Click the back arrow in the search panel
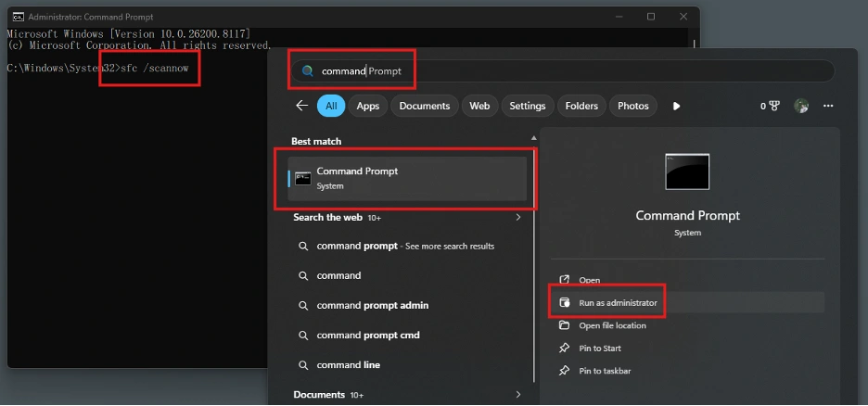868x406 pixels. 301,106
